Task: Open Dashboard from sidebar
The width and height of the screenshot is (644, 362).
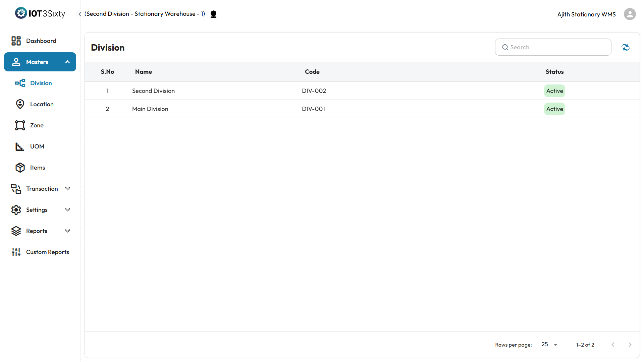Action: pyautogui.click(x=41, y=41)
